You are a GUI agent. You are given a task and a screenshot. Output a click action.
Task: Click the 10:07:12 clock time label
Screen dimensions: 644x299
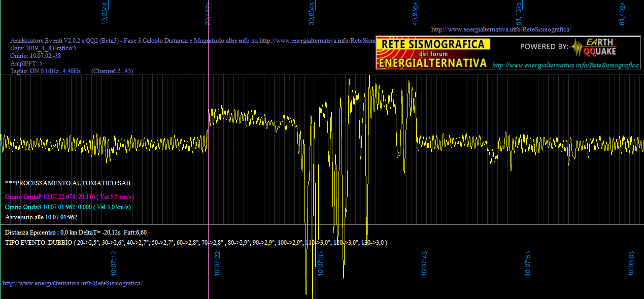pos(114,263)
